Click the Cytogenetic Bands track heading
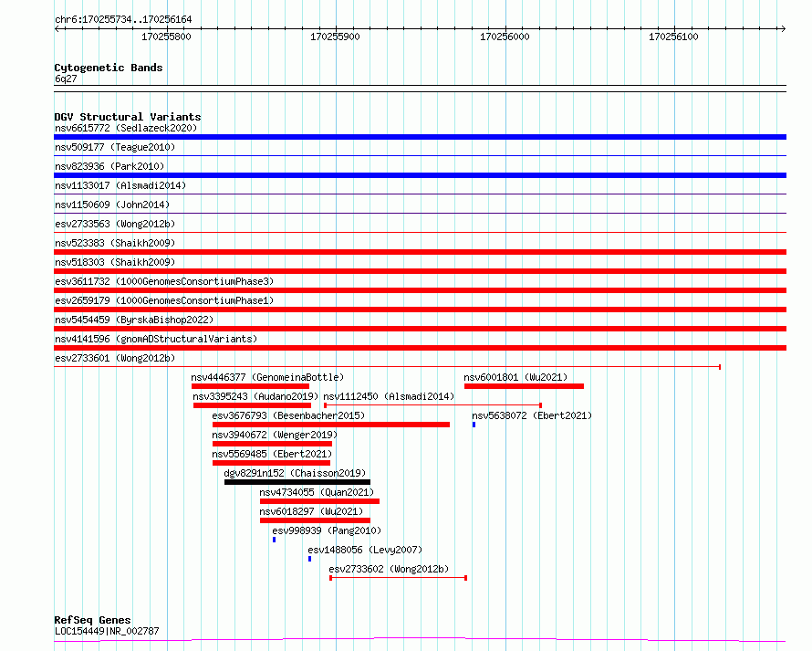 pyautogui.click(x=109, y=68)
